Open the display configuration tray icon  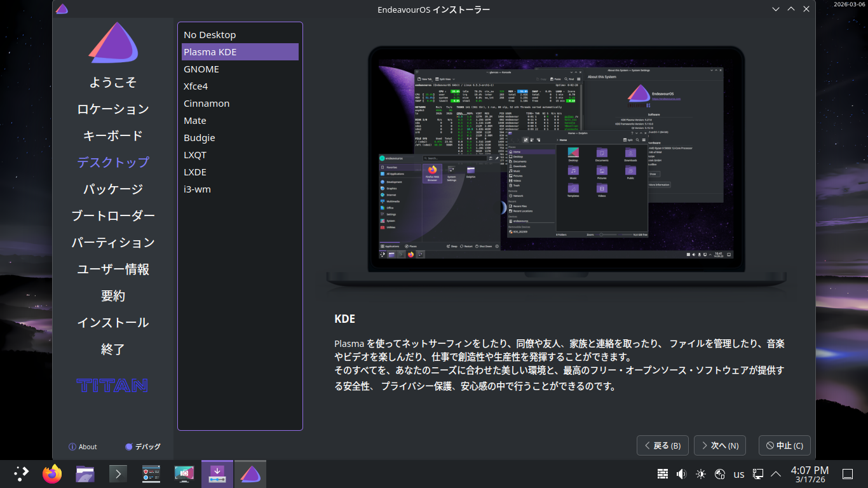(x=758, y=474)
